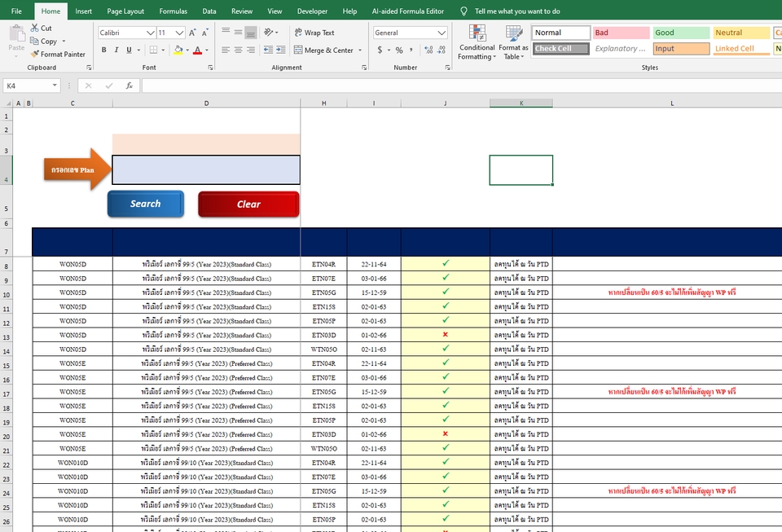
Task: Open the Formulas ribbon tab
Action: 173,11
